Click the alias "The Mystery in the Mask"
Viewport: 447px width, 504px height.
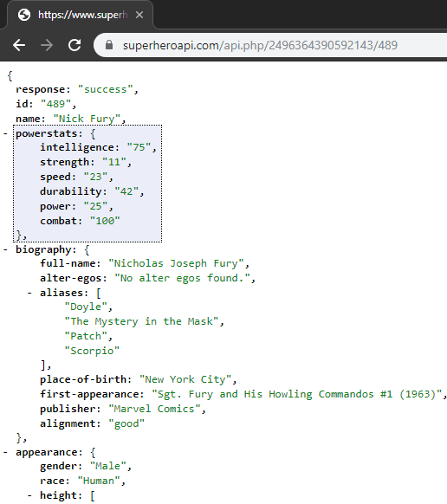point(142,321)
